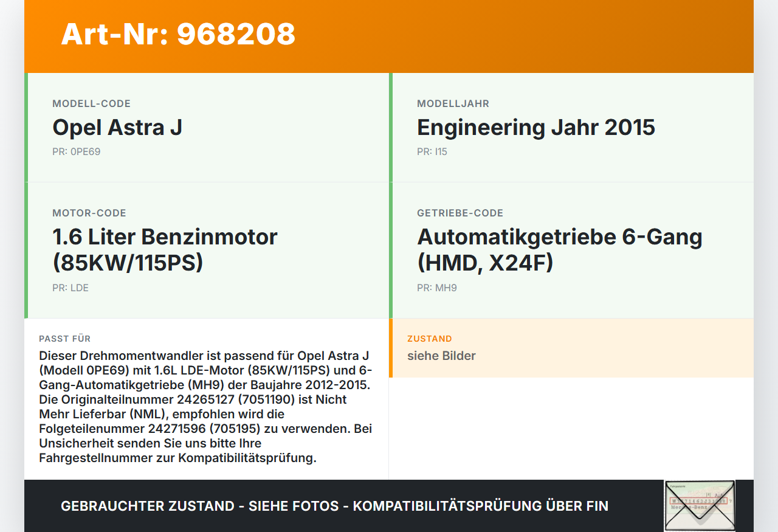778x532 pixels.
Task: Click the PR: I15 code
Action: (x=432, y=152)
